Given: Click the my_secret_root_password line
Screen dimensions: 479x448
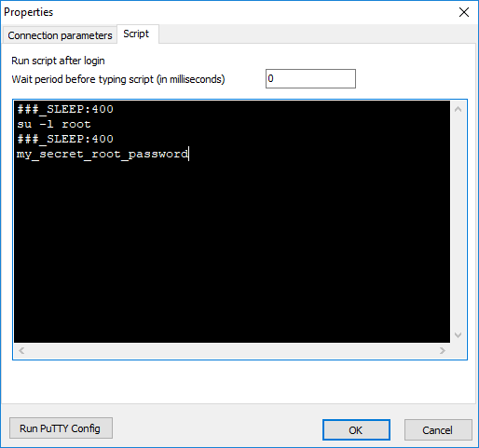Looking at the screenshot, I should (103, 154).
